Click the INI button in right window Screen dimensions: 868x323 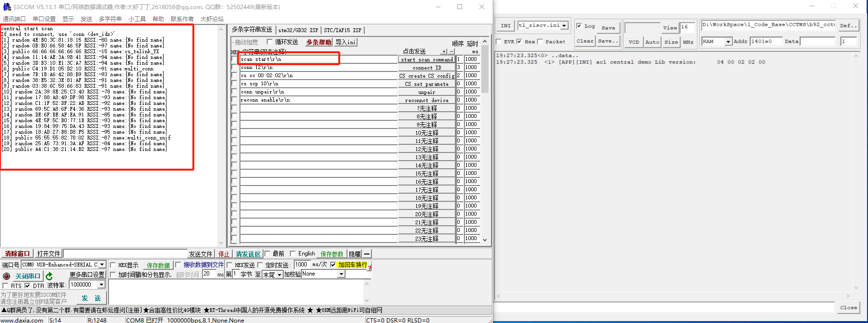(x=506, y=25)
